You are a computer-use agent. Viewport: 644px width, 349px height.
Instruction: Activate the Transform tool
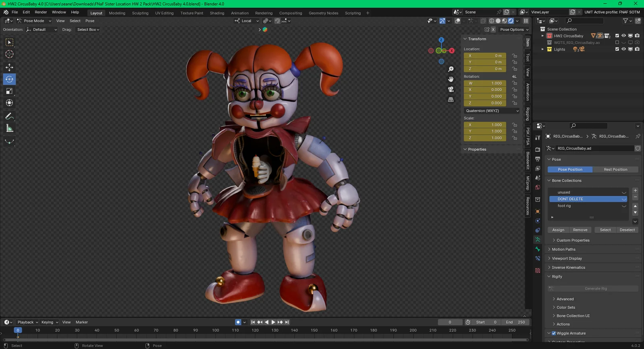pyautogui.click(x=9, y=103)
